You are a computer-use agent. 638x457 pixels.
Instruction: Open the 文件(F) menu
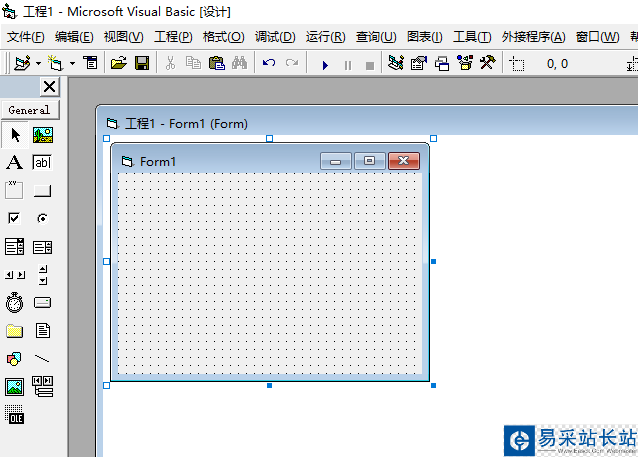click(26, 37)
